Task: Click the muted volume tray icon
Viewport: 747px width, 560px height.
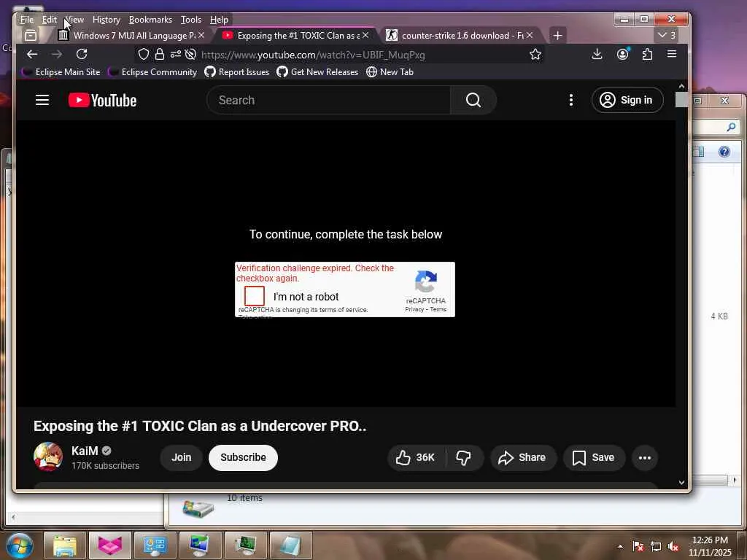Action: click(673, 547)
